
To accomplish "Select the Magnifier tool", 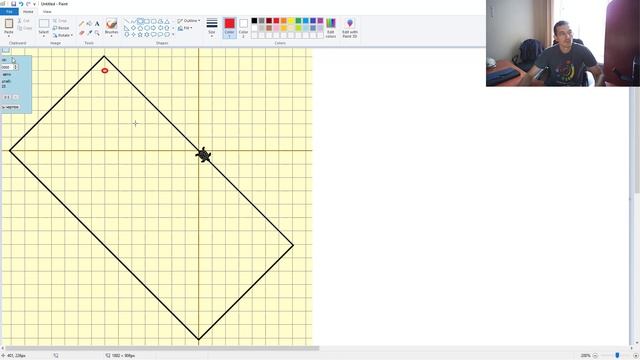I will click(x=97, y=33).
